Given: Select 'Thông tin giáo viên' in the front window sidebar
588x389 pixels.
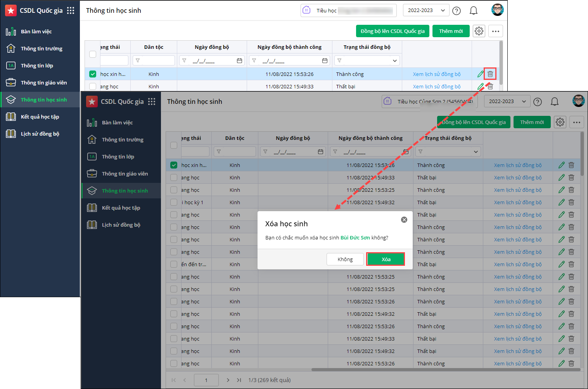Looking at the screenshot, I should tap(121, 174).
